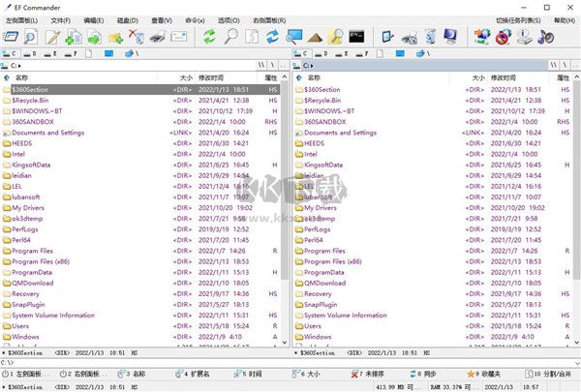Click the radio device toolbar icon
581x392 pixels.
coord(410,38)
